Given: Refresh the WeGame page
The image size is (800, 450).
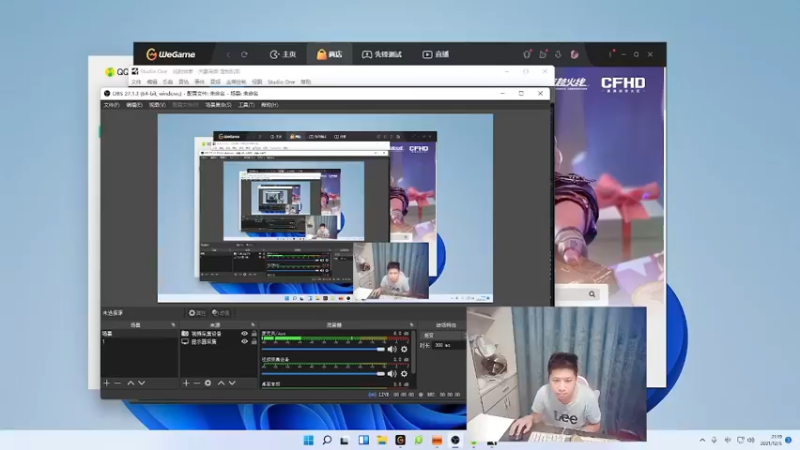Looking at the screenshot, I should (x=244, y=55).
